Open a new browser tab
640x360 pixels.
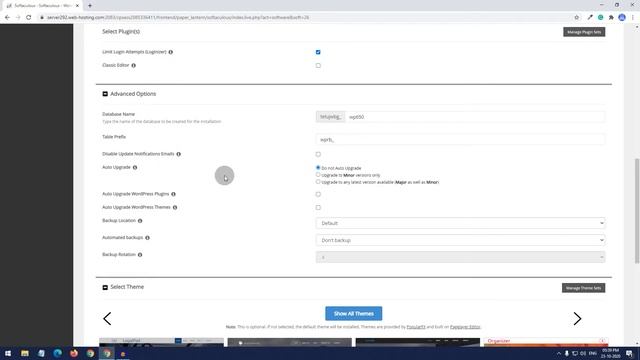pyautogui.click(x=90, y=6)
